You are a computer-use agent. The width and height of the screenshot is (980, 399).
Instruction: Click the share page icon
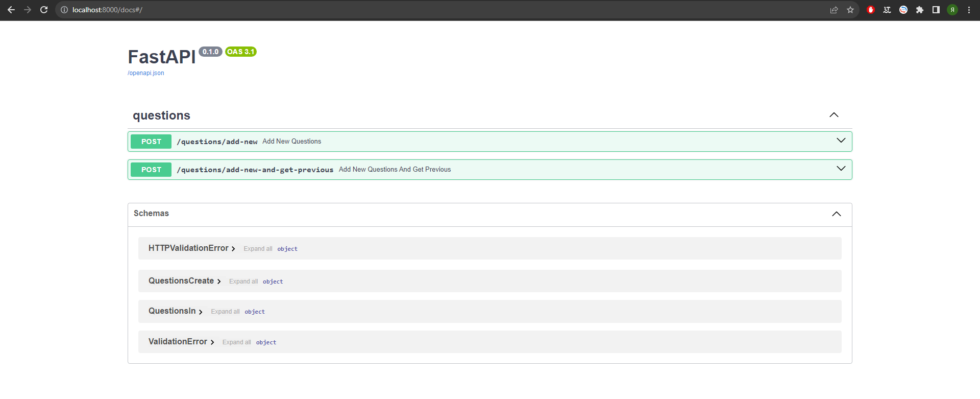point(834,10)
